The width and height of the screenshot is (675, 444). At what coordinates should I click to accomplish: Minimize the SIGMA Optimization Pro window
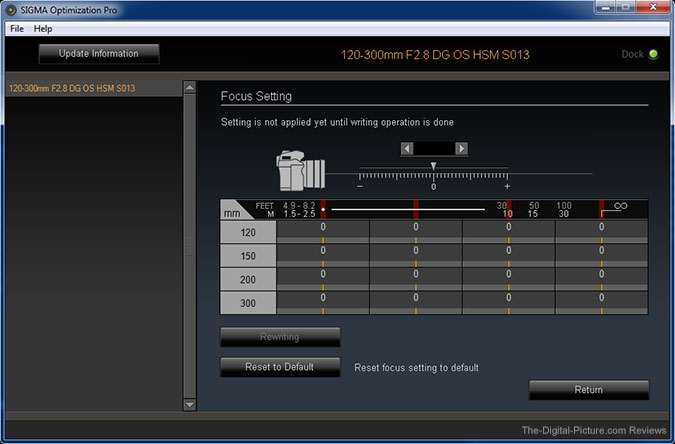(x=607, y=7)
